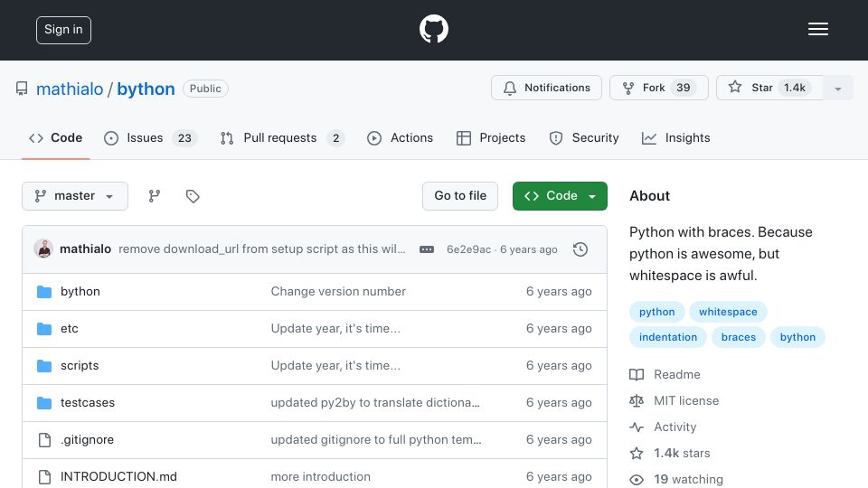The width and height of the screenshot is (868, 488).
Task: Click mathialo's avatar in commit row
Action: (x=43, y=249)
